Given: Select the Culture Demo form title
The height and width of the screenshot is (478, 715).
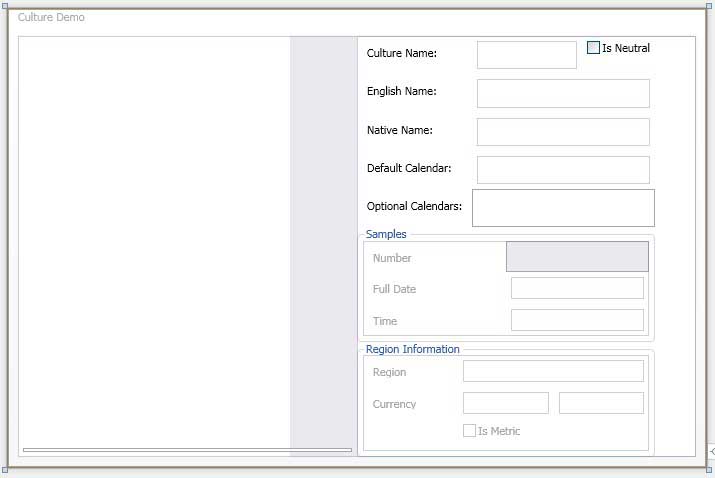Looking at the screenshot, I should (51, 18).
